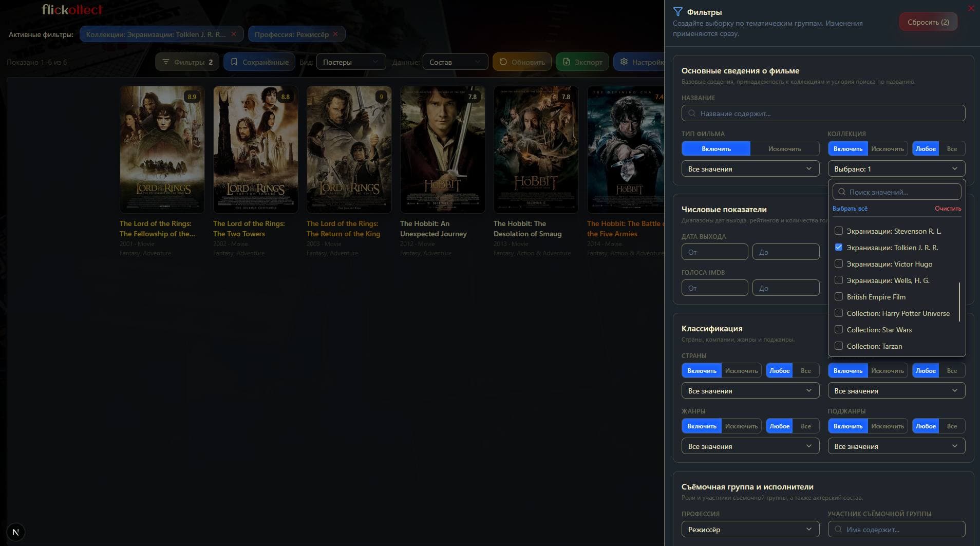The width and height of the screenshot is (980, 546).
Task: Check Экранизации: Wells, H. G. checkbox
Action: pos(839,280)
